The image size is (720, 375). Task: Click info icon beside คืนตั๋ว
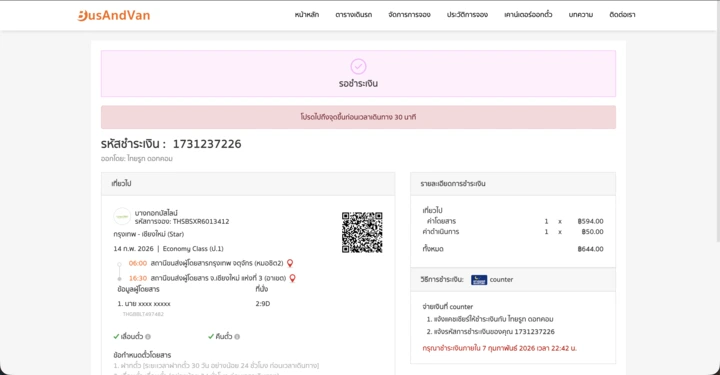(x=237, y=336)
